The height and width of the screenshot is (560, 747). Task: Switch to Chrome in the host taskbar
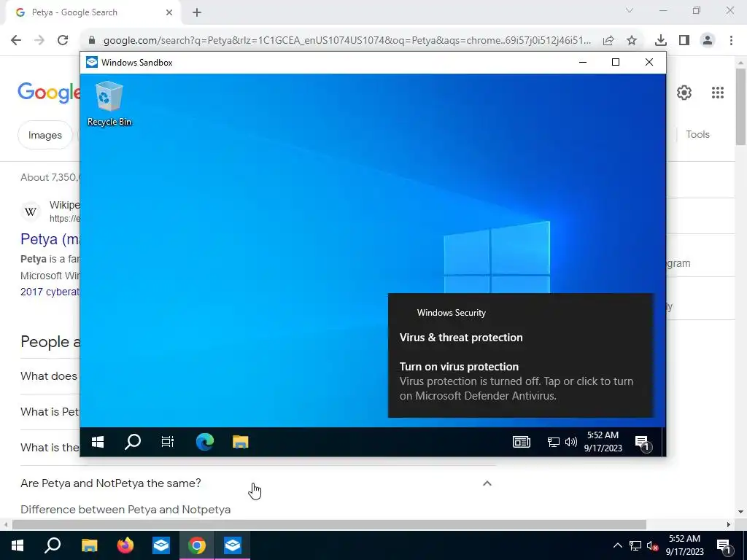tap(197, 545)
